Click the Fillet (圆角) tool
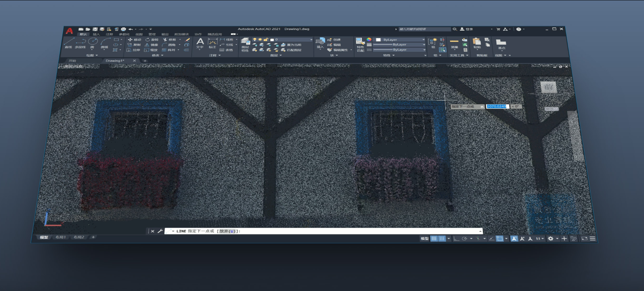Image resolution: width=644 pixels, height=291 pixels. coord(169,45)
